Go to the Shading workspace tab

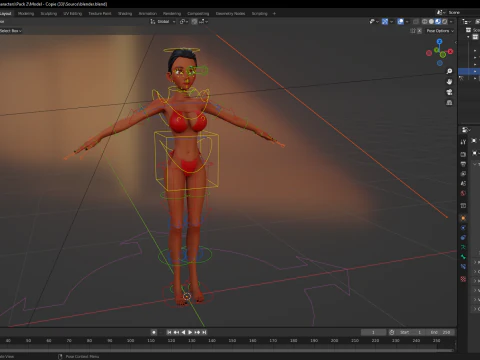point(125,14)
